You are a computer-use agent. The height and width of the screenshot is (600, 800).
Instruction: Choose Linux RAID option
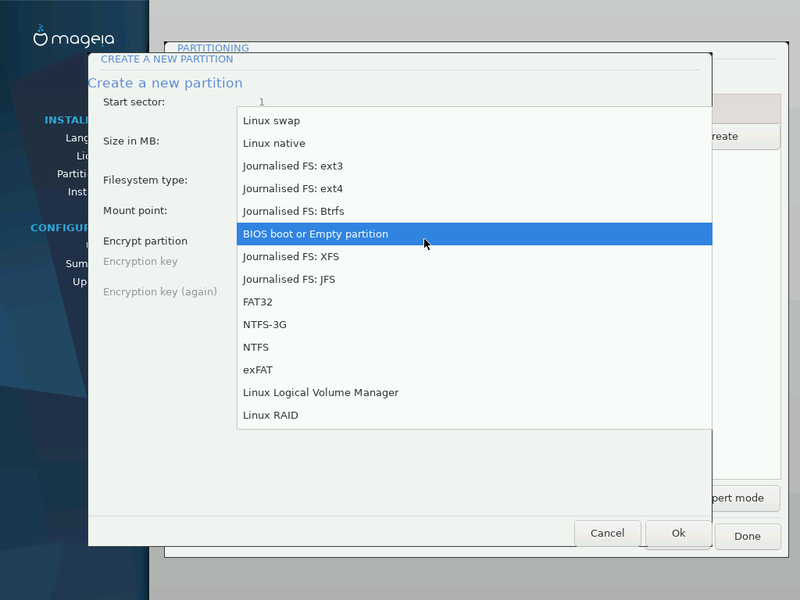coord(270,415)
